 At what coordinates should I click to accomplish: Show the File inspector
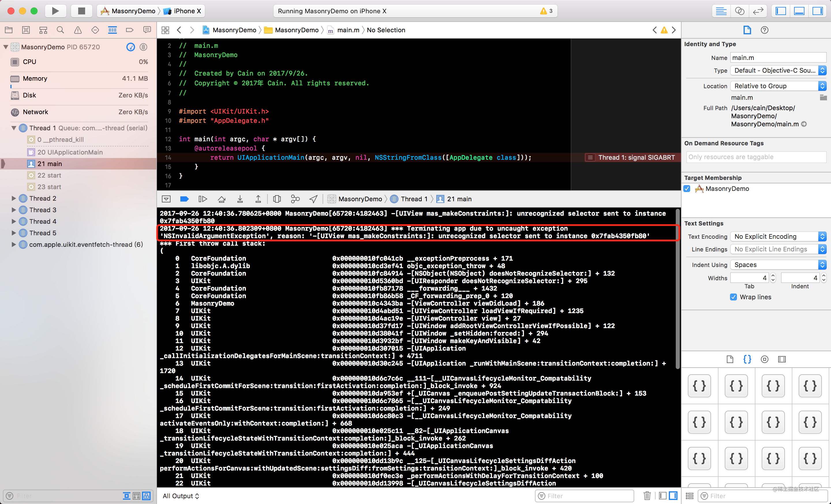click(x=747, y=30)
